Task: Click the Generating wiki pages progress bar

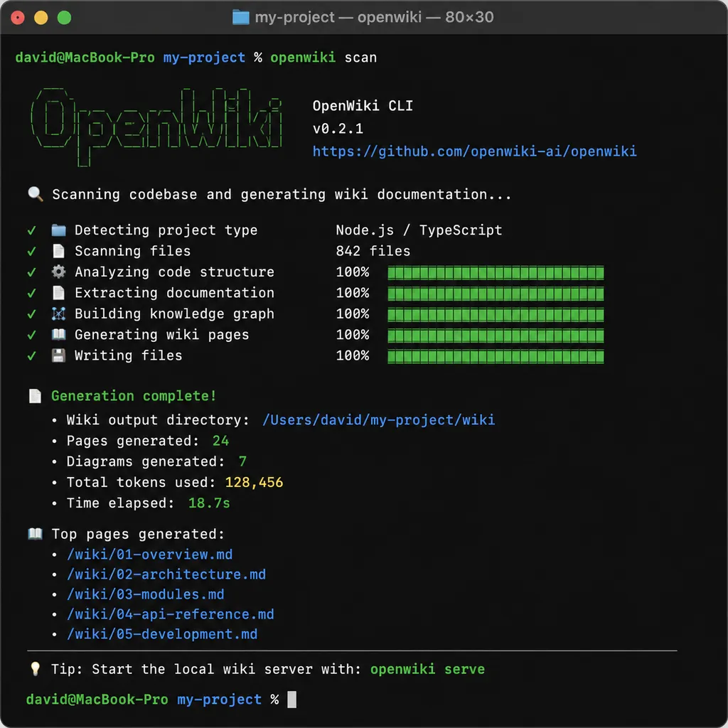Action: [496, 336]
